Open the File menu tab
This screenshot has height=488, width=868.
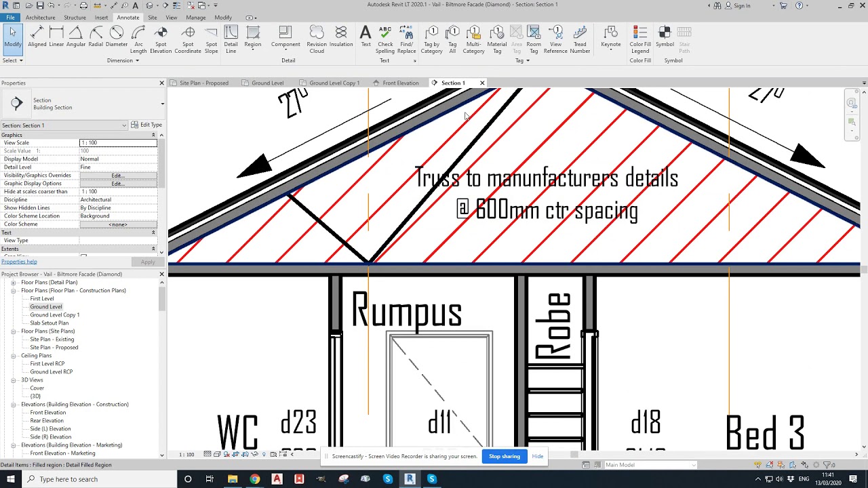point(10,18)
